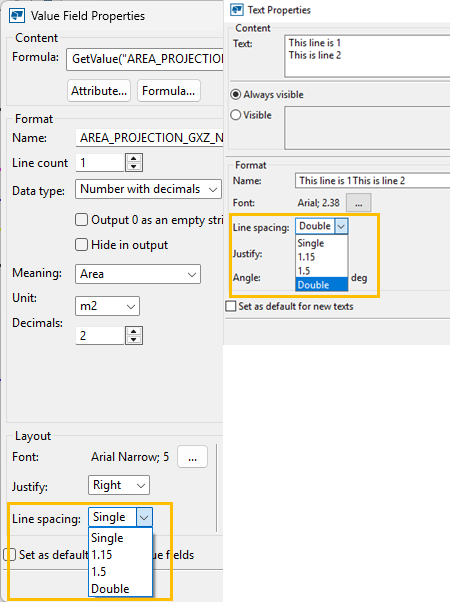Increase Line count with up arrow
Screen dimensions: 450x602
coord(134,158)
